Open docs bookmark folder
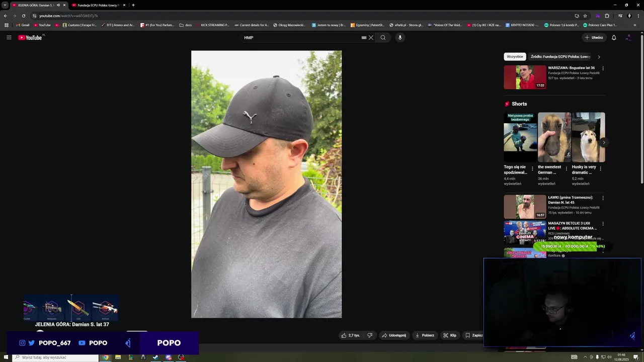The image size is (644, 362). point(186,25)
